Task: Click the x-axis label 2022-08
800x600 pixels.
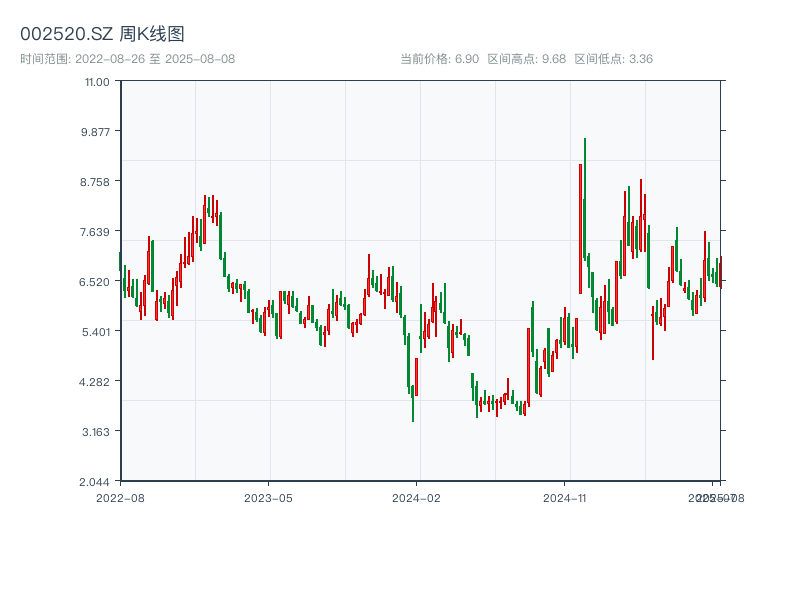Action: coord(120,498)
